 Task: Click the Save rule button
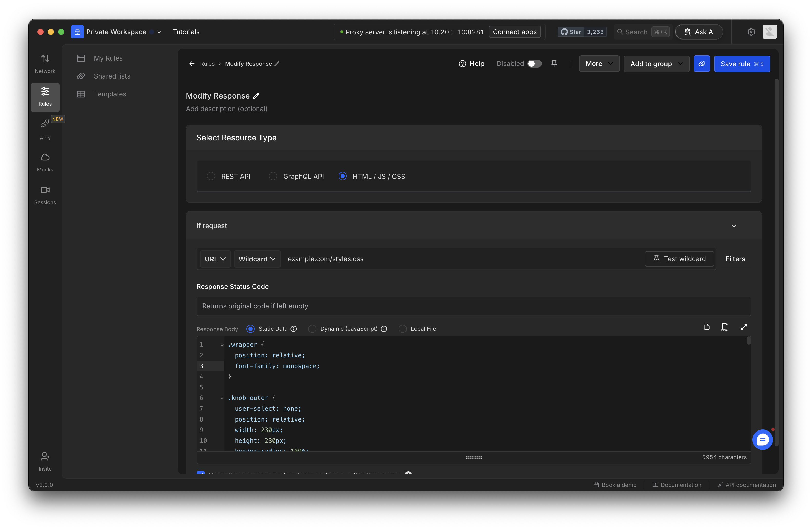[x=742, y=64]
